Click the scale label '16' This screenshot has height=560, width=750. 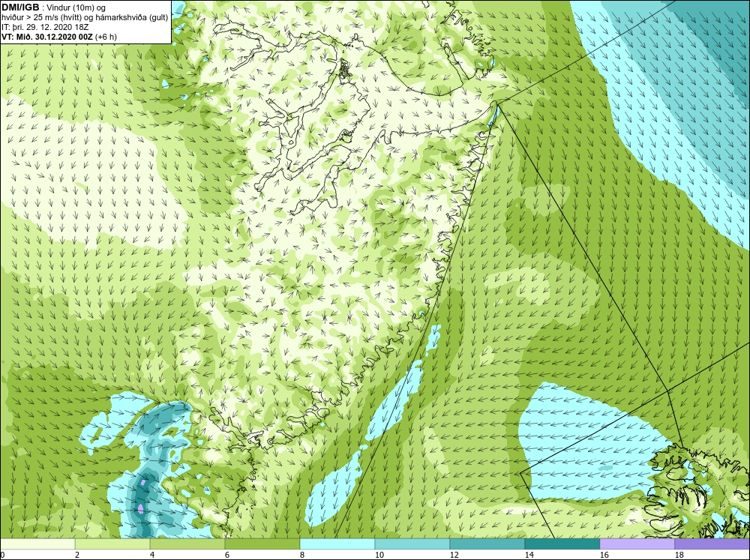point(604,555)
